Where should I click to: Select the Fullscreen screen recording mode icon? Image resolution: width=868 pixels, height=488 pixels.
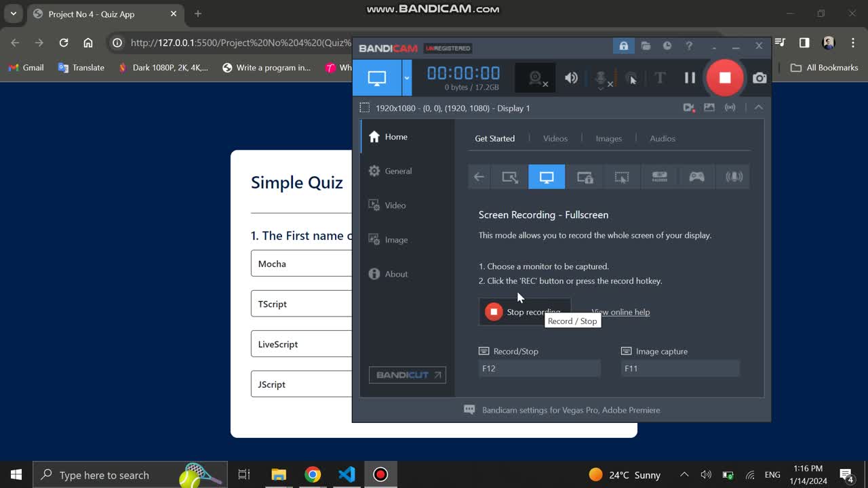click(547, 176)
